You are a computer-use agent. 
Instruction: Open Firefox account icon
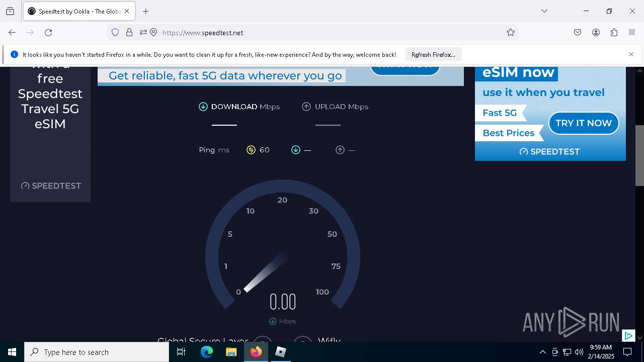[x=596, y=32]
